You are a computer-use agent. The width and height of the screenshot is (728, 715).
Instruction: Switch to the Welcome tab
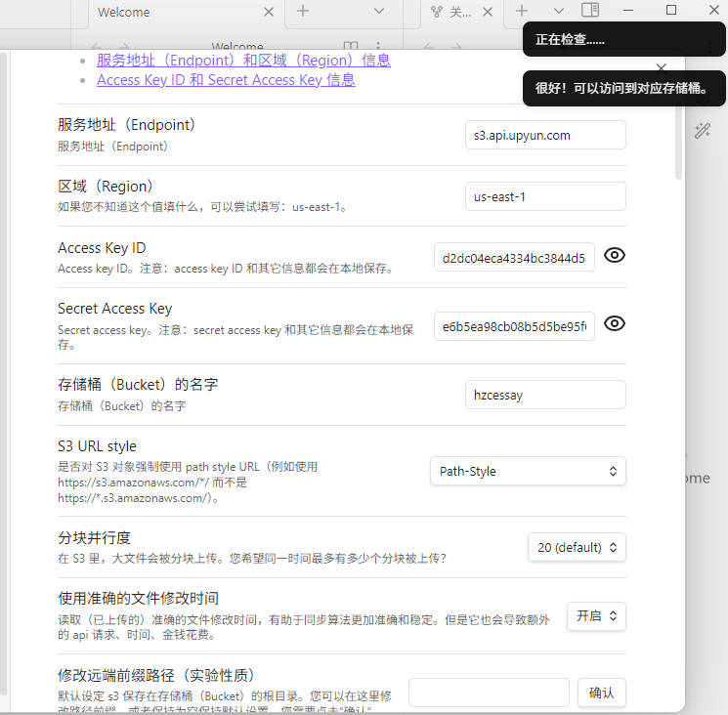coord(124,12)
